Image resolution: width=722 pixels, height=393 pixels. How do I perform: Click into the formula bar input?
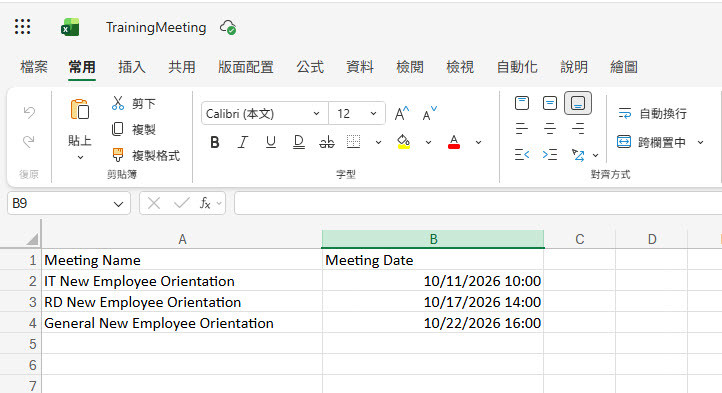click(478, 203)
